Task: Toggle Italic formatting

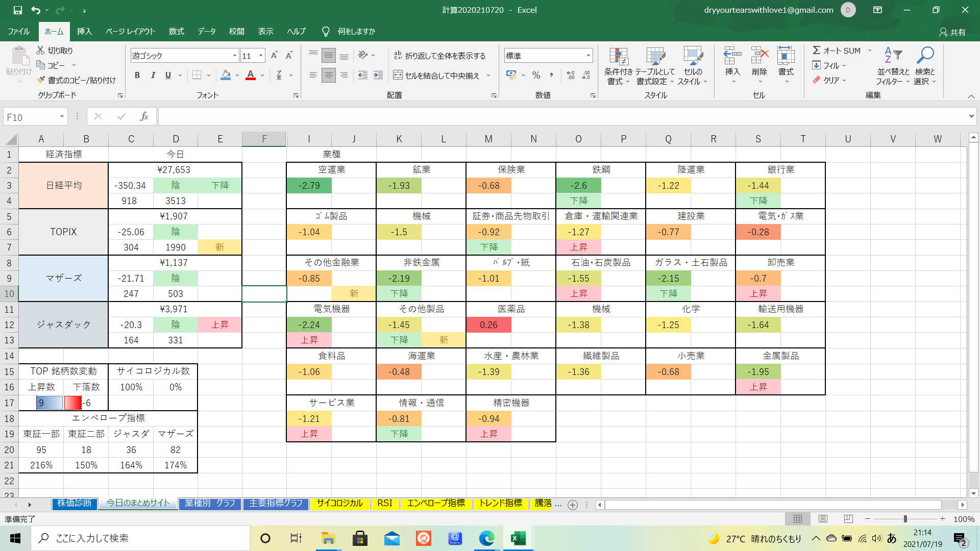Action: tap(153, 76)
